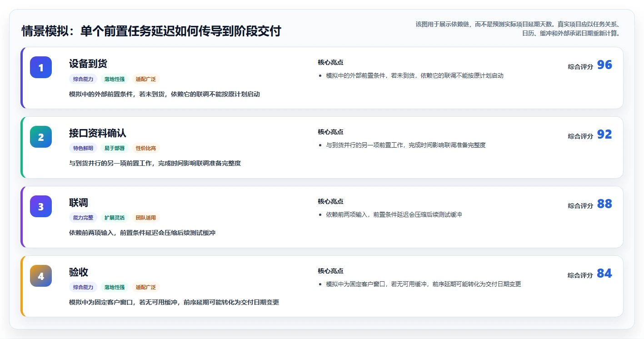Click 核心亮点 heading in 设备到货 card
Viewport: 644px width, 339px height.
pos(330,63)
